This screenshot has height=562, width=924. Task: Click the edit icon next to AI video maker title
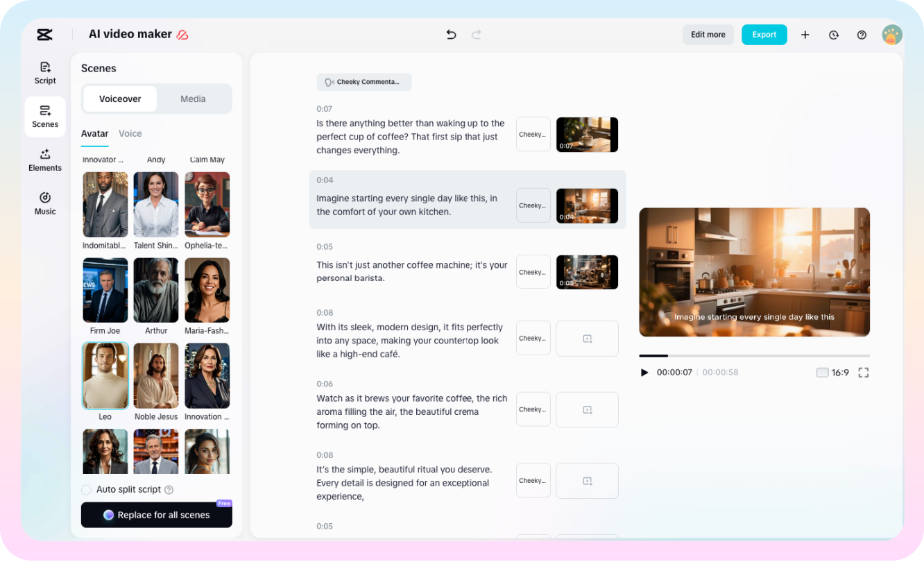coord(182,33)
